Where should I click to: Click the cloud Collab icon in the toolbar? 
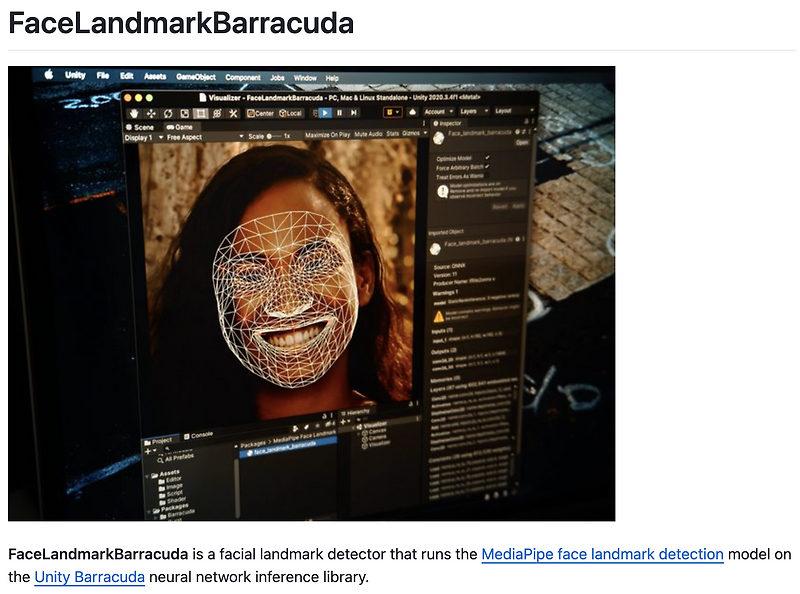click(x=412, y=112)
